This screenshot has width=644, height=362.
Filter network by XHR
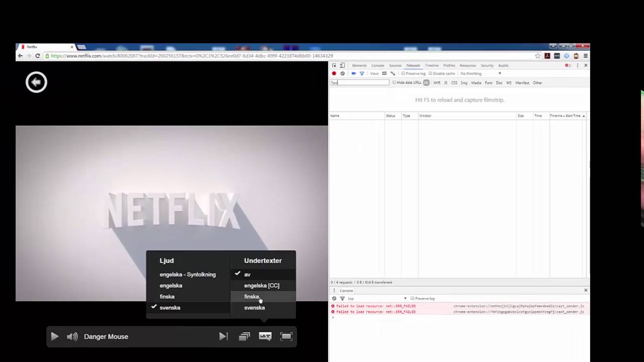click(x=437, y=82)
